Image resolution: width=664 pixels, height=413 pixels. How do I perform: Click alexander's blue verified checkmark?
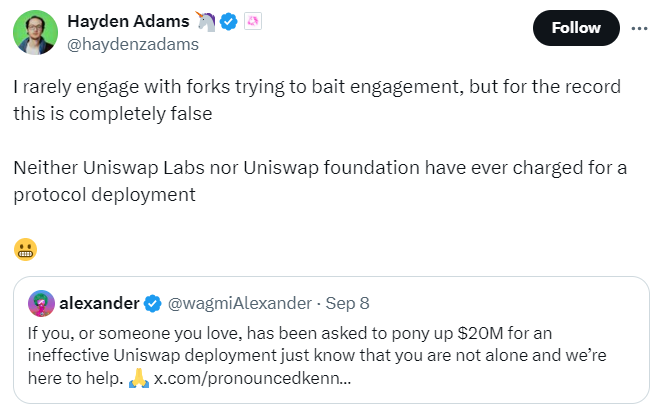coord(153,301)
